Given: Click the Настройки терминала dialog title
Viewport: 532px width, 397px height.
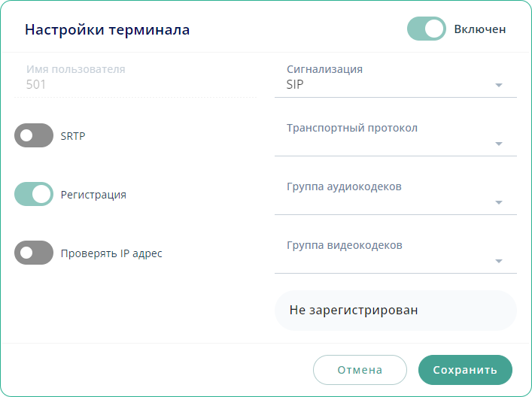Looking at the screenshot, I should tap(107, 30).
